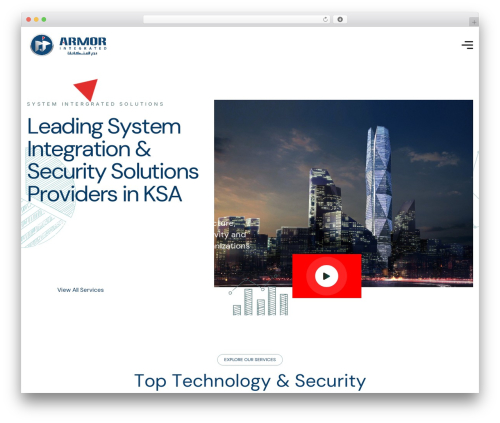Click the red triangle graphic above the tagline
The image size is (500, 423).
coord(87,89)
